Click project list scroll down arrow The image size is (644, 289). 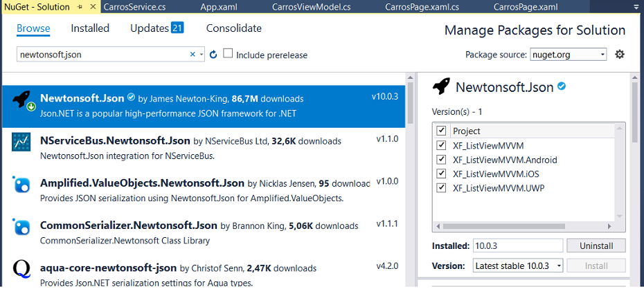coord(619,216)
